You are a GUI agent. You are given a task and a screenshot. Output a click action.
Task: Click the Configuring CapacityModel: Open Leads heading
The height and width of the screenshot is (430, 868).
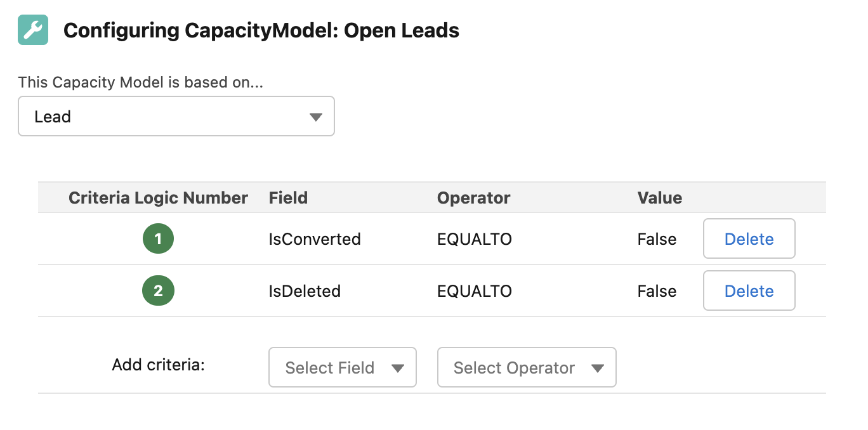coord(261,30)
